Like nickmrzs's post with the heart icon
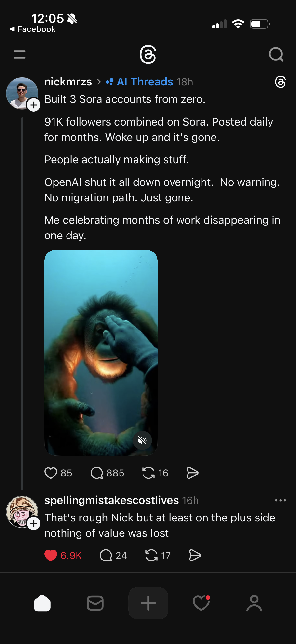Screen dimensions: 296x644 pos(51,473)
